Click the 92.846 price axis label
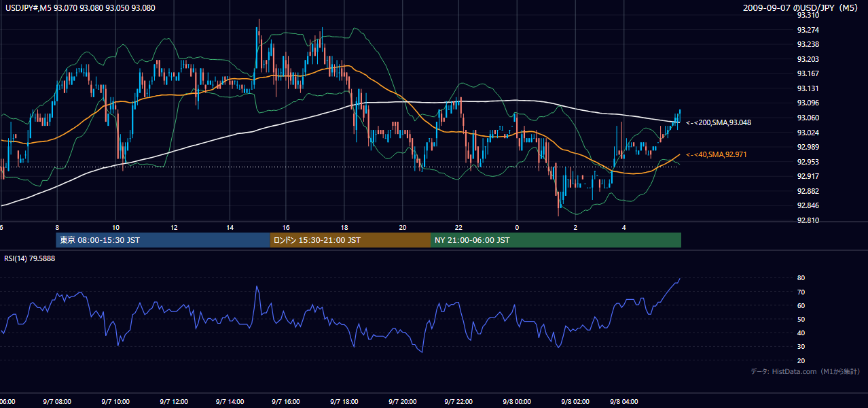The width and height of the screenshot is (868, 408). 808,205
